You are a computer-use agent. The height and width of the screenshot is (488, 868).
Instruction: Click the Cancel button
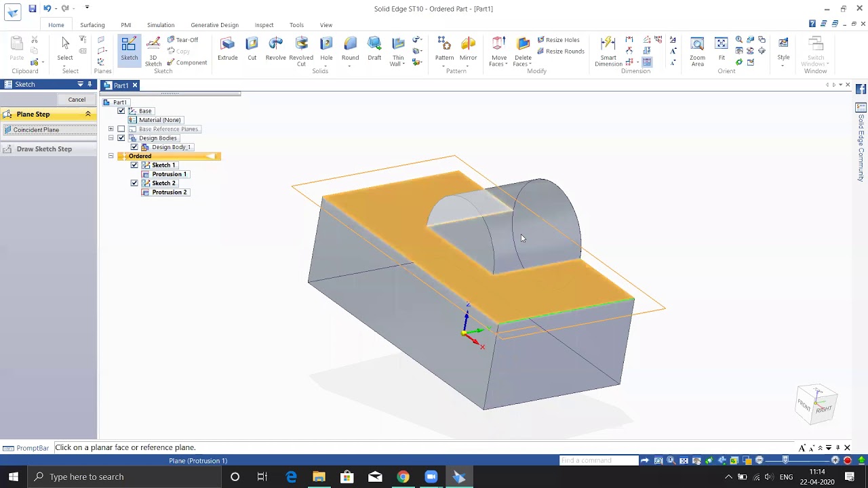tap(77, 100)
